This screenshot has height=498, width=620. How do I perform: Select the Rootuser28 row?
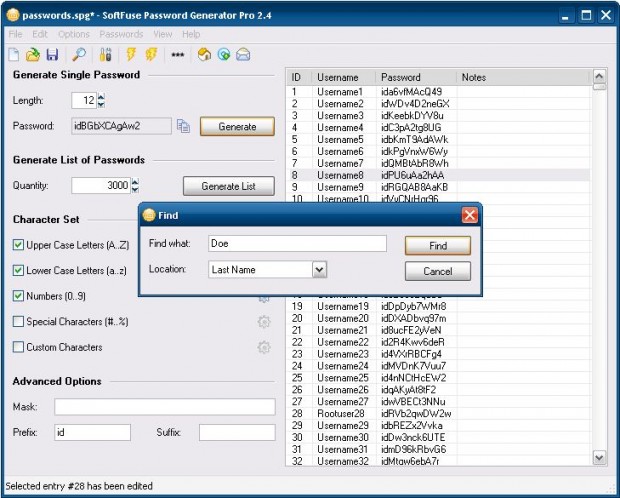(x=438, y=414)
